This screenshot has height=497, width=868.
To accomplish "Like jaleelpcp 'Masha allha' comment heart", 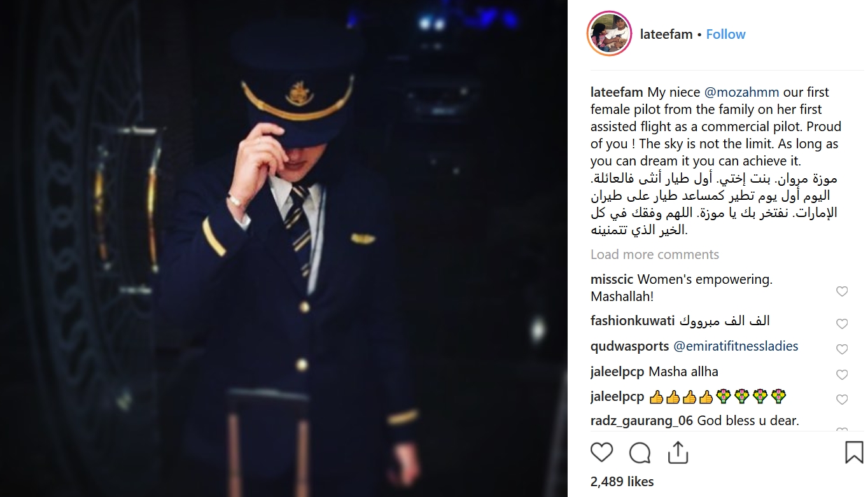I will click(842, 375).
